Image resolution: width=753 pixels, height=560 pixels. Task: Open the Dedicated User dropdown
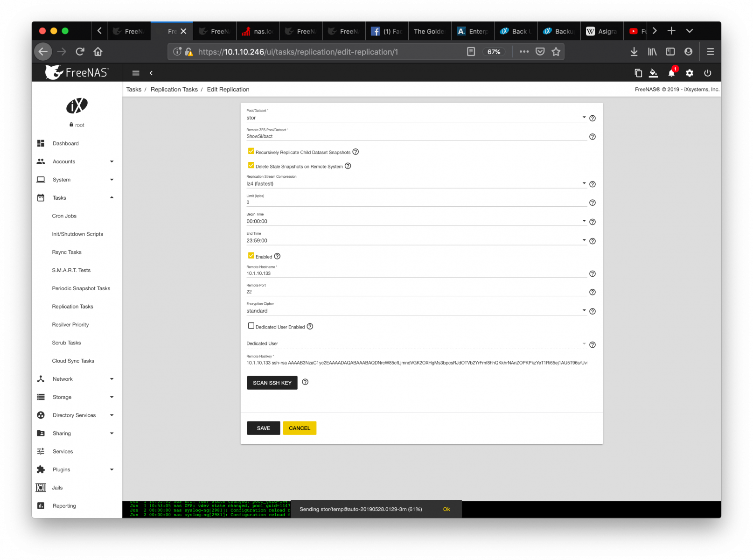point(416,344)
